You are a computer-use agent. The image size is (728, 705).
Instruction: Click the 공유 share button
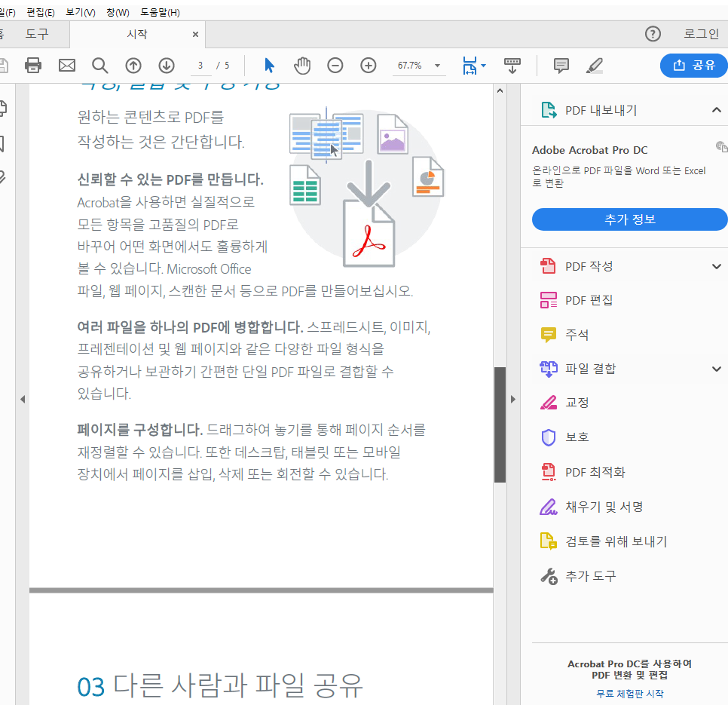(x=694, y=66)
